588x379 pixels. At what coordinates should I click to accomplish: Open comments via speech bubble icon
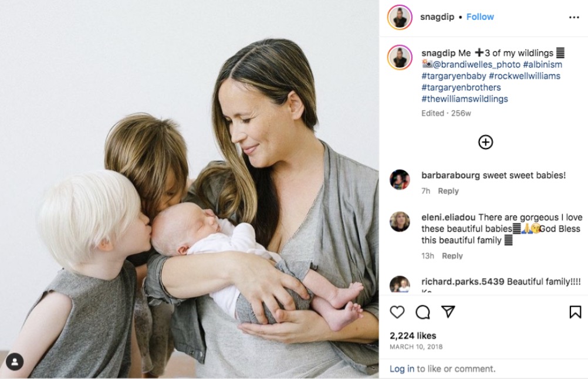423,312
